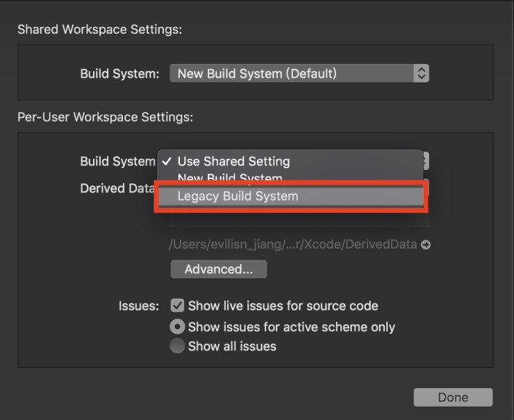Viewport: 514px width, 420px height.
Task: Select Show issues for active scheme only
Action: 177,326
